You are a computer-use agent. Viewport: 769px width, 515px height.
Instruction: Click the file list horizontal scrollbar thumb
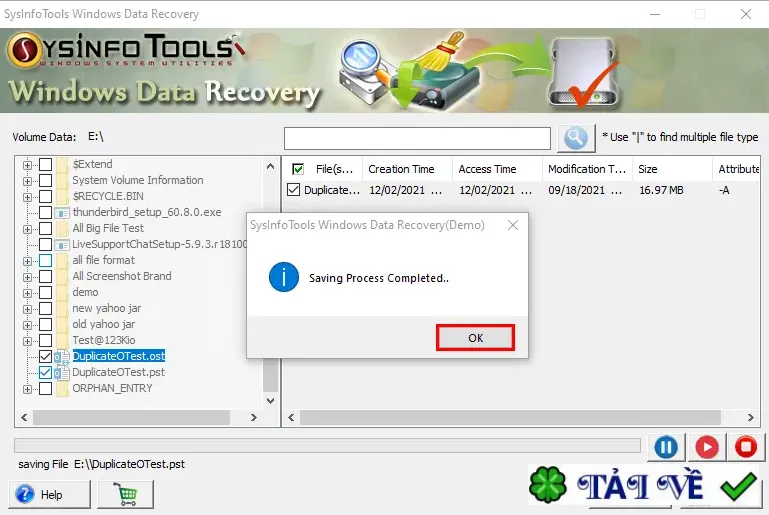click(511, 417)
